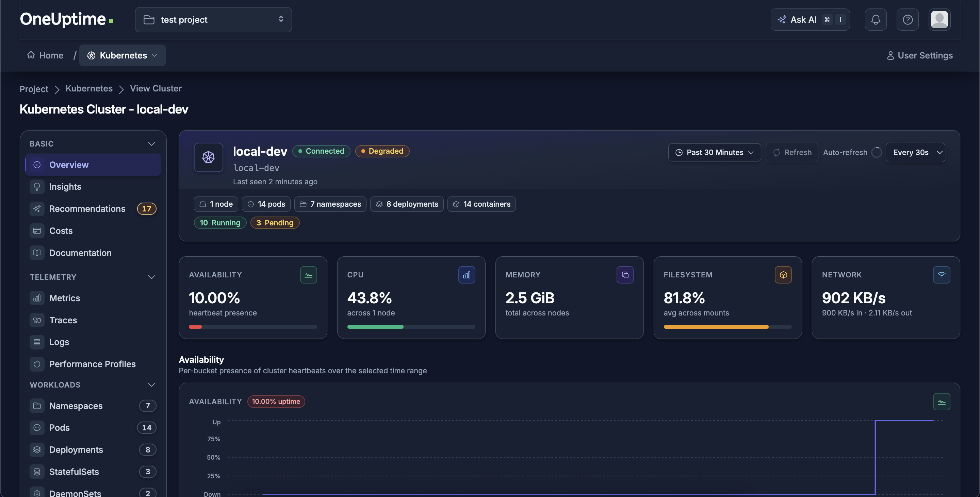Viewport: 980px width, 497px height.
Task: Click the availability chart heartbeat icon
Action: point(941,401)
